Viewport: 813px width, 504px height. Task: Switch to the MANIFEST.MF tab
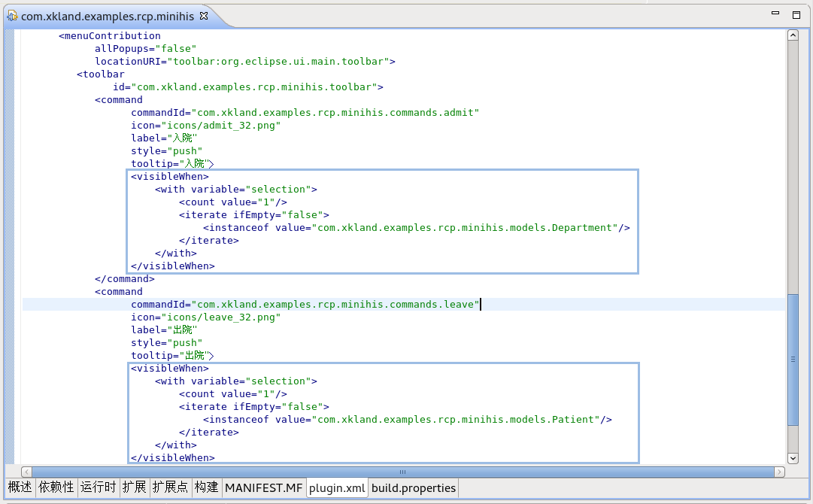point(264,488)
